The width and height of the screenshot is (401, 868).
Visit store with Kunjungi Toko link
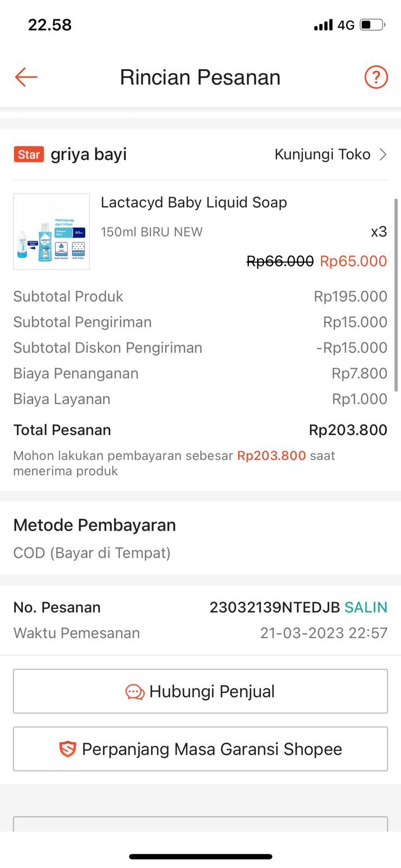[322, 155]
